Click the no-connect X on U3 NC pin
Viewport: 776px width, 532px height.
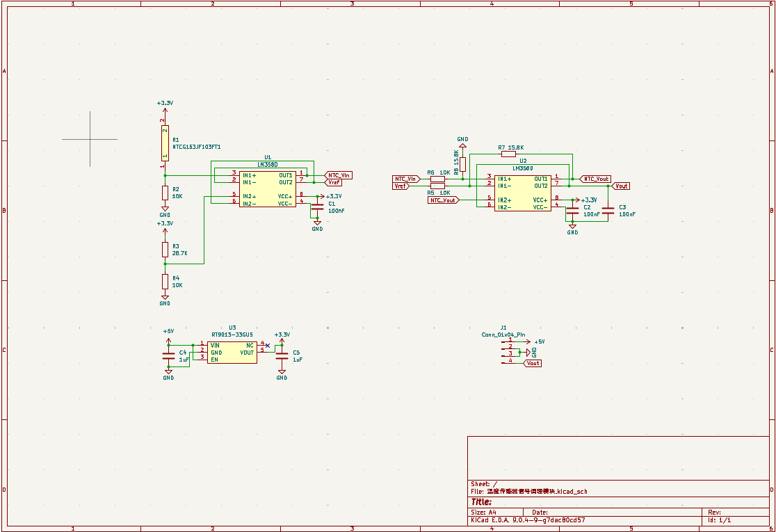(x=268, y=345)
